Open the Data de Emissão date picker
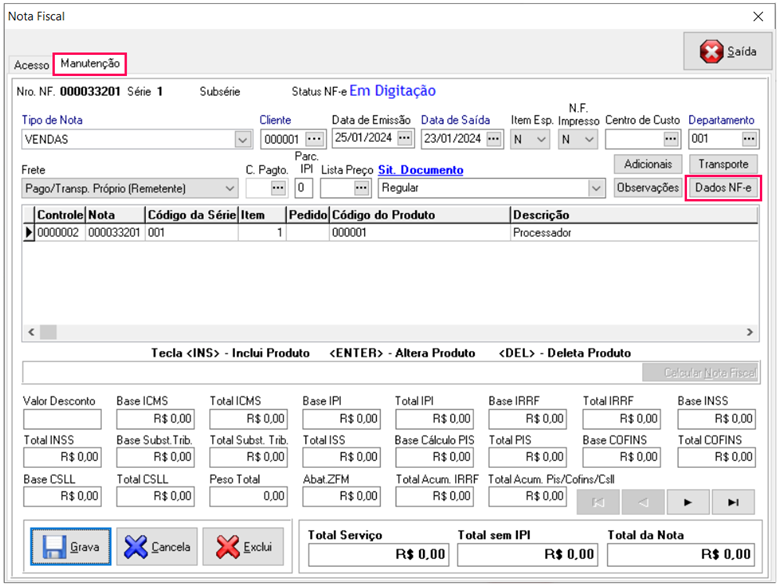Image resolution: width=781 pixels, height=587 pixels. 404,139
